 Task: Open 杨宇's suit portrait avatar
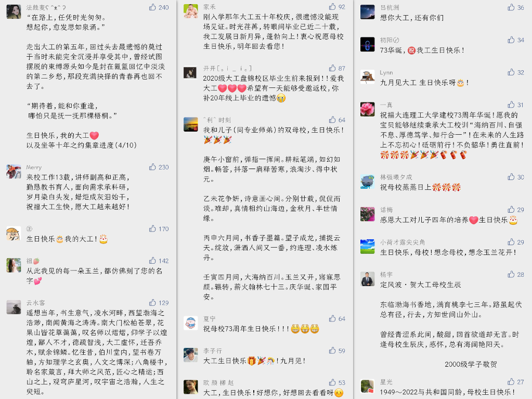tap(368, 279)
